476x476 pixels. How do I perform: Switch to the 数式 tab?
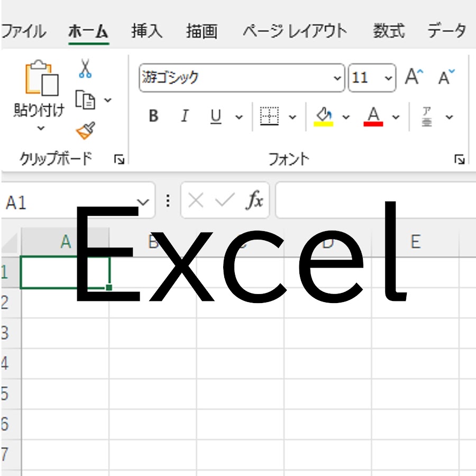389,31
